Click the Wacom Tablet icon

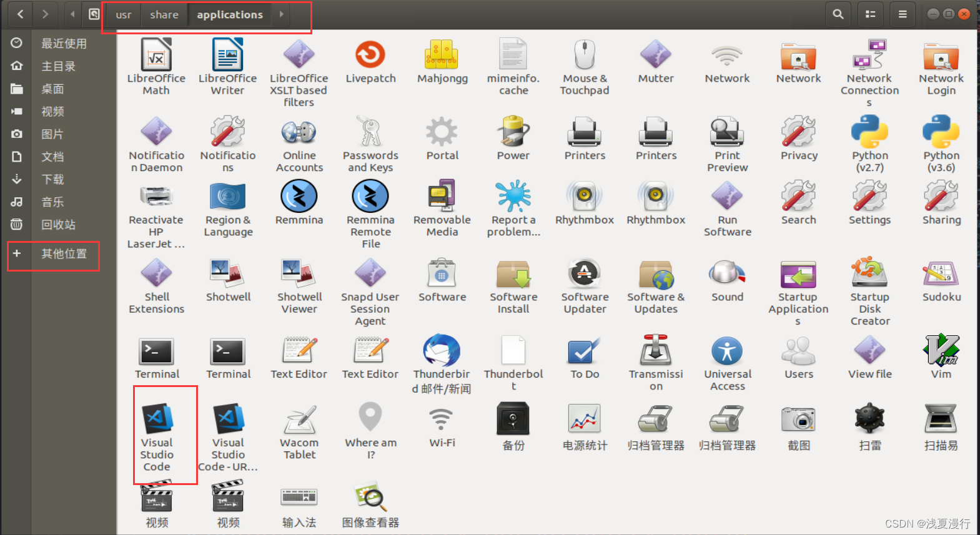click(x=299, y=419)
